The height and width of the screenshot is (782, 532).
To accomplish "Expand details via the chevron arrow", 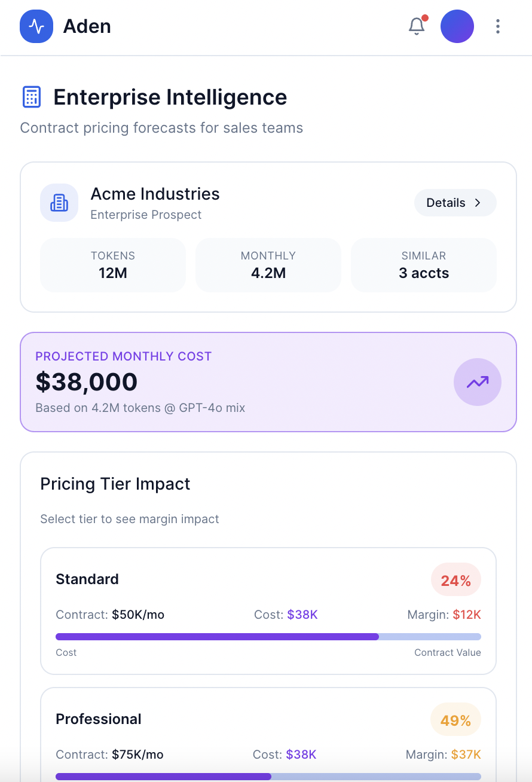I will coord(478,203).
